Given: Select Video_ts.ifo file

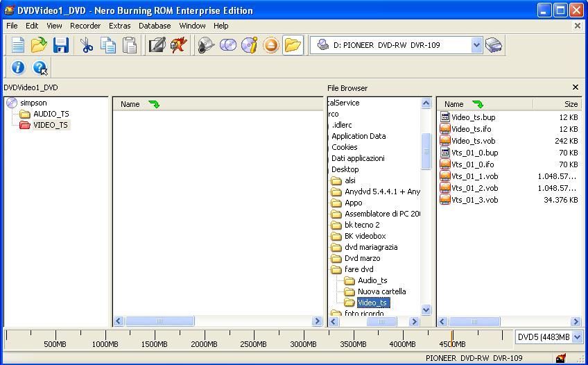Looking at the screenshot, I should tap(471, 129).
